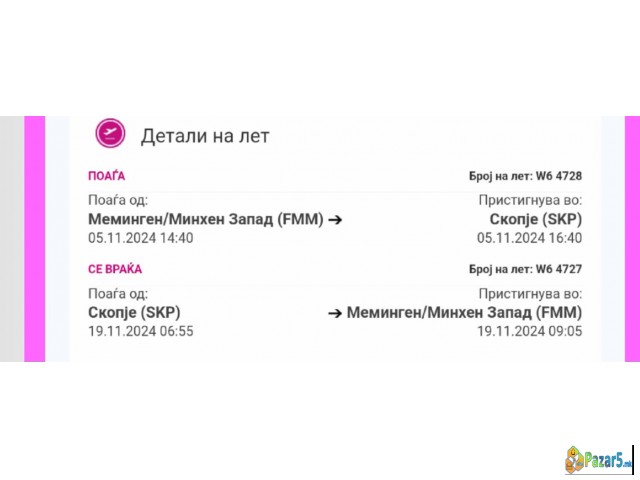The height and width of the screenshot is (480, 640).
Task: Click the arrow before the return Меминген/Минхен Запад (FMM)
Action: (x=336, y=313)
